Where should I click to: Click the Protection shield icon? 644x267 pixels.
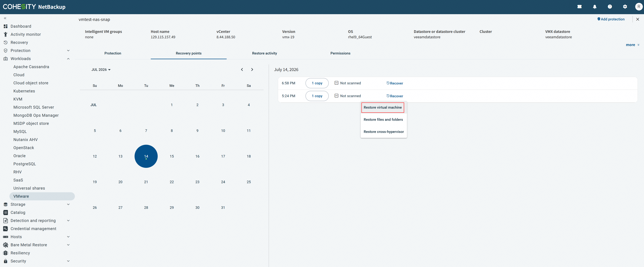pyautogui.click(x=6, y=50)
